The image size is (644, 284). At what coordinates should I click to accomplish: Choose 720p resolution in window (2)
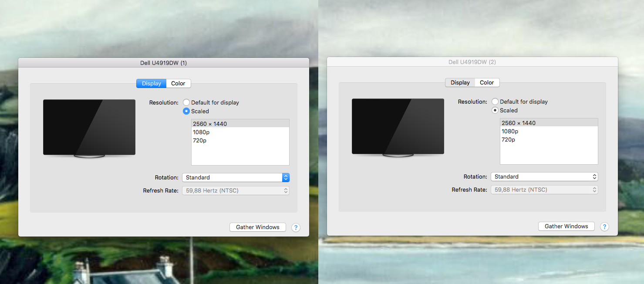[x=549, y=139]
